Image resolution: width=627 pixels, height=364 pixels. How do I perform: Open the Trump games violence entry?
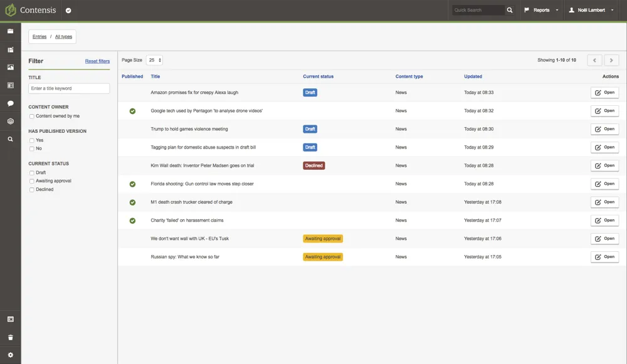coord(604,129)
